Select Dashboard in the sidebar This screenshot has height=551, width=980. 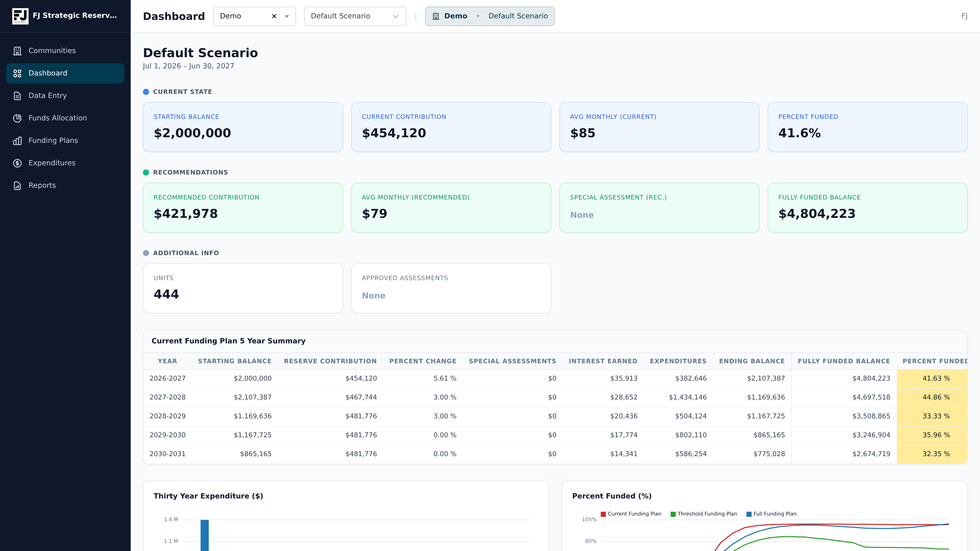point(65,73)
